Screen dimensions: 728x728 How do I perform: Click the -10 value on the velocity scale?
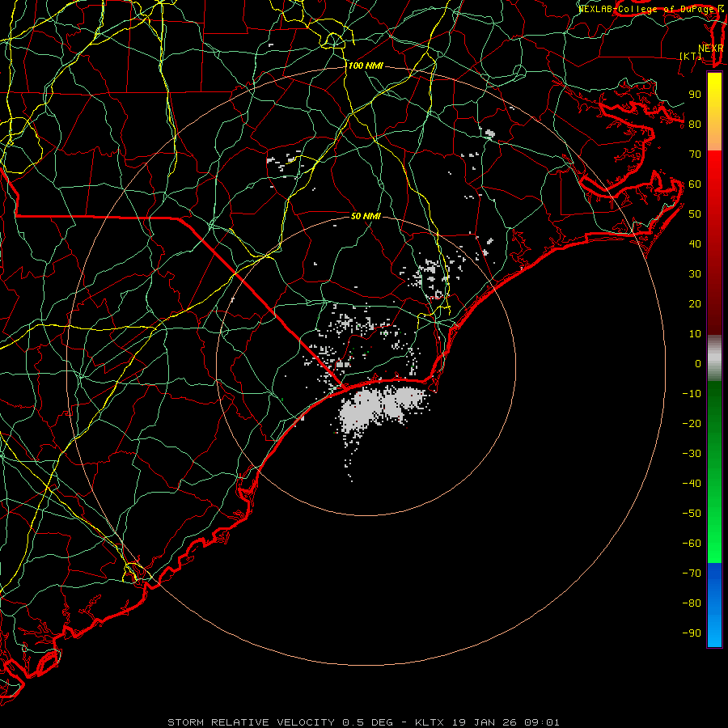[x=692, y=394]
